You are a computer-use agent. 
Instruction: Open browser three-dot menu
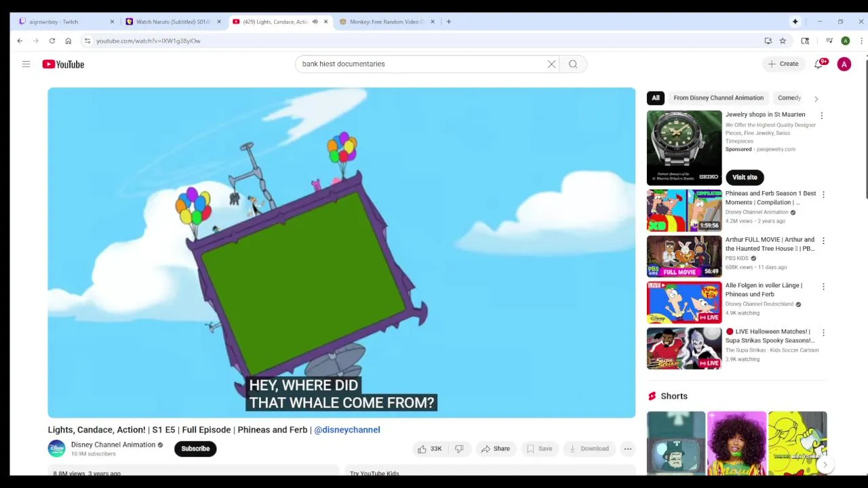(x=861, y=41)
